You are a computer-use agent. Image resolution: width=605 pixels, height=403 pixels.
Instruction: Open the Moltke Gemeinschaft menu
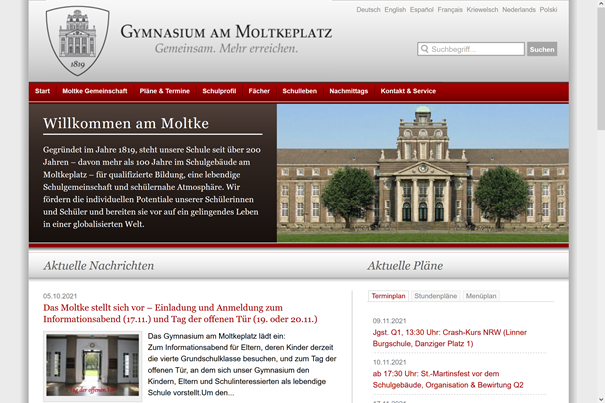(95, 91)
